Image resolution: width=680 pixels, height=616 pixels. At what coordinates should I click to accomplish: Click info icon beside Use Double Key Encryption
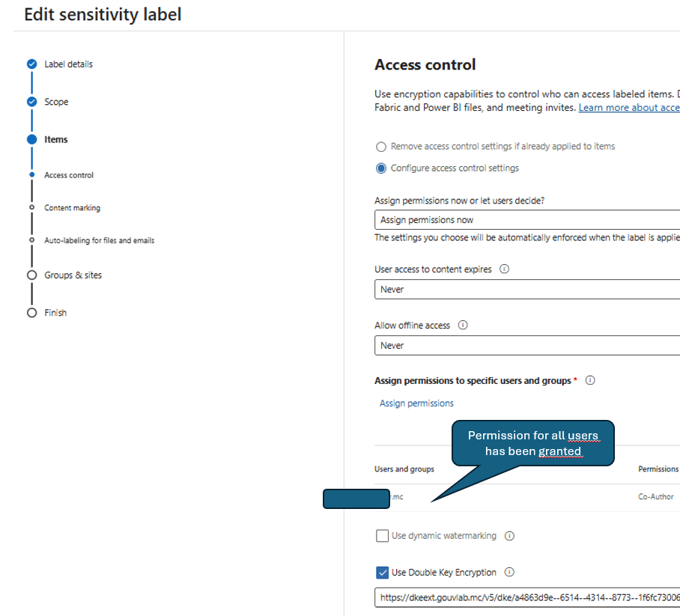[509, 573]
